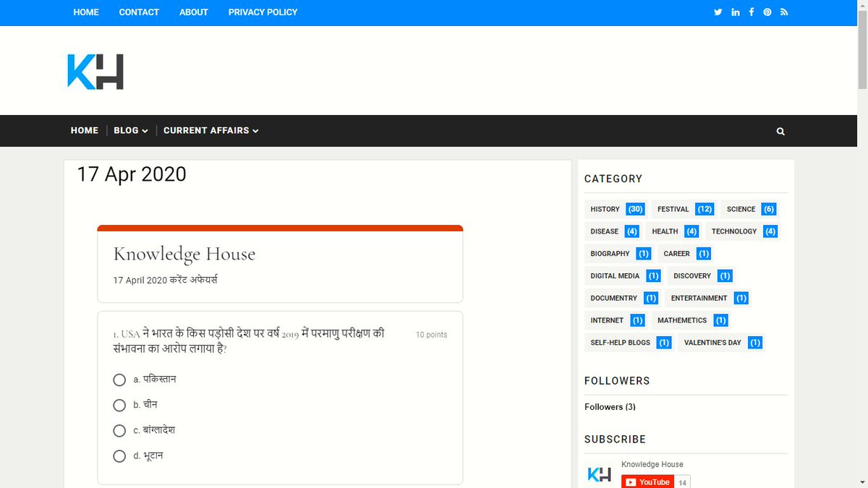
Task: Open the Health category
Action: tap(673, 231)
